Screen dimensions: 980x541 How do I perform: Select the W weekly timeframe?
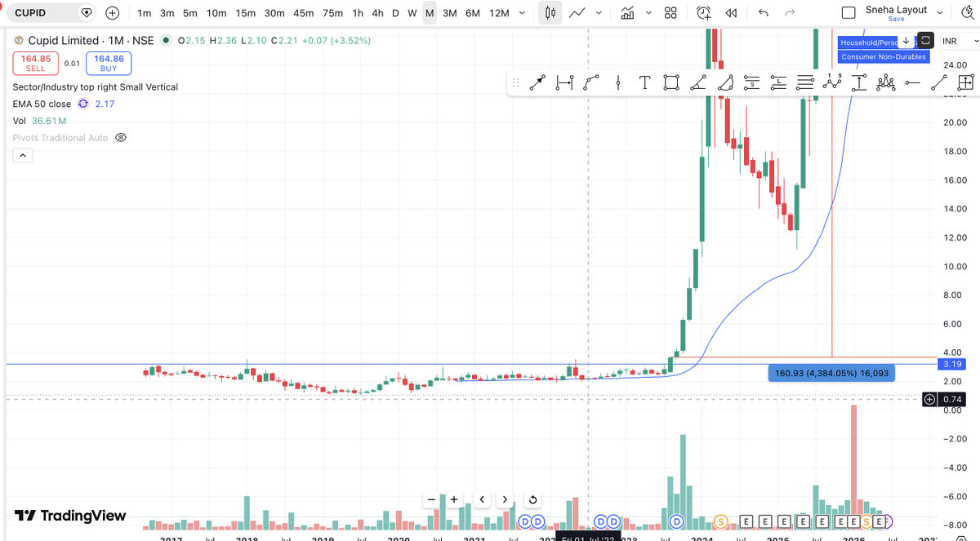coord(412,13)
